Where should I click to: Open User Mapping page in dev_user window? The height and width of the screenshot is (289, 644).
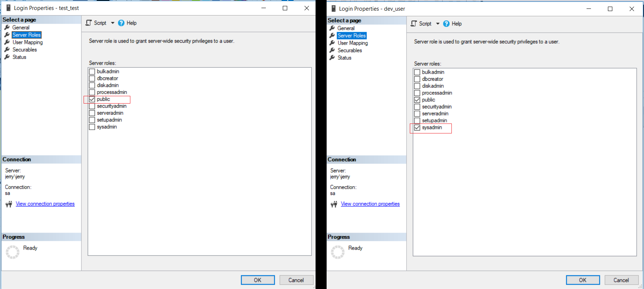click(353, 43)
